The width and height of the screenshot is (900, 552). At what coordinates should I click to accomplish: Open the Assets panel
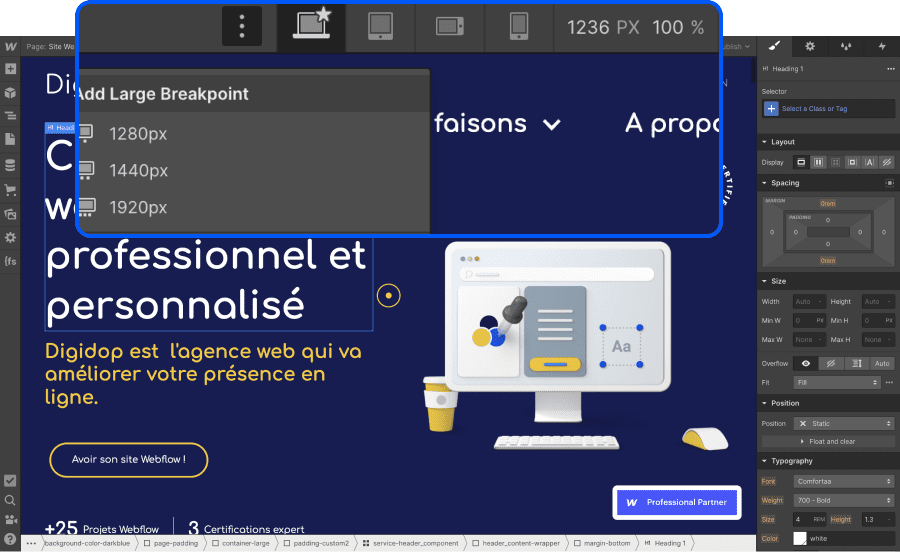10,213
